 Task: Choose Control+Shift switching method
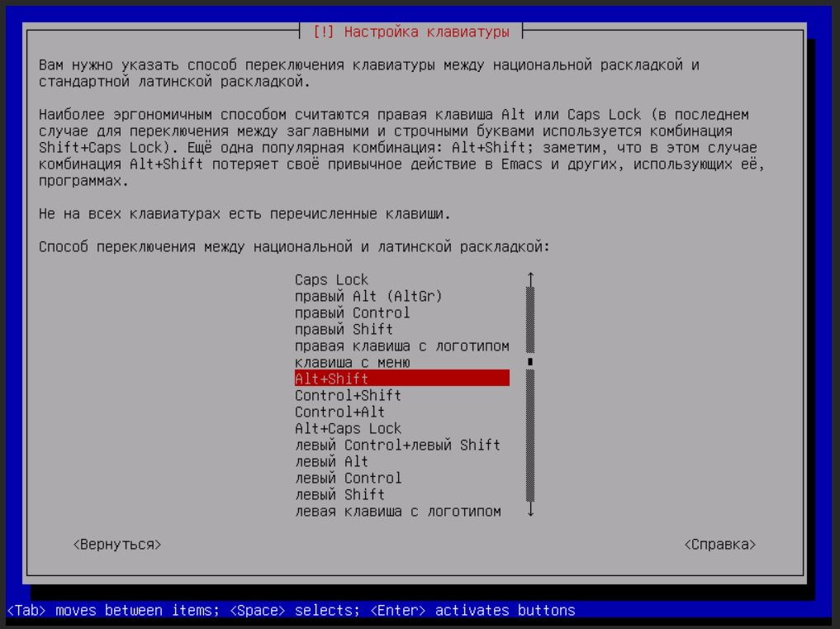pos(348,396)
